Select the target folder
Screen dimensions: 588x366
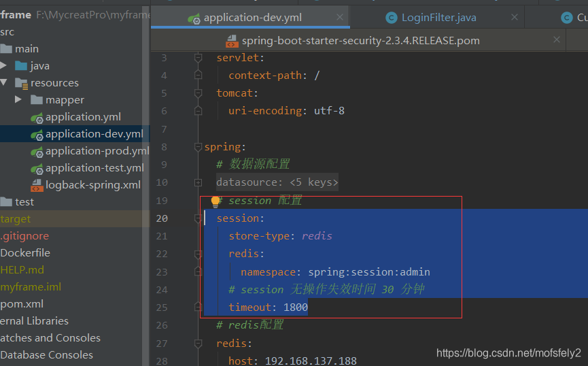click(x=16, y=219)
